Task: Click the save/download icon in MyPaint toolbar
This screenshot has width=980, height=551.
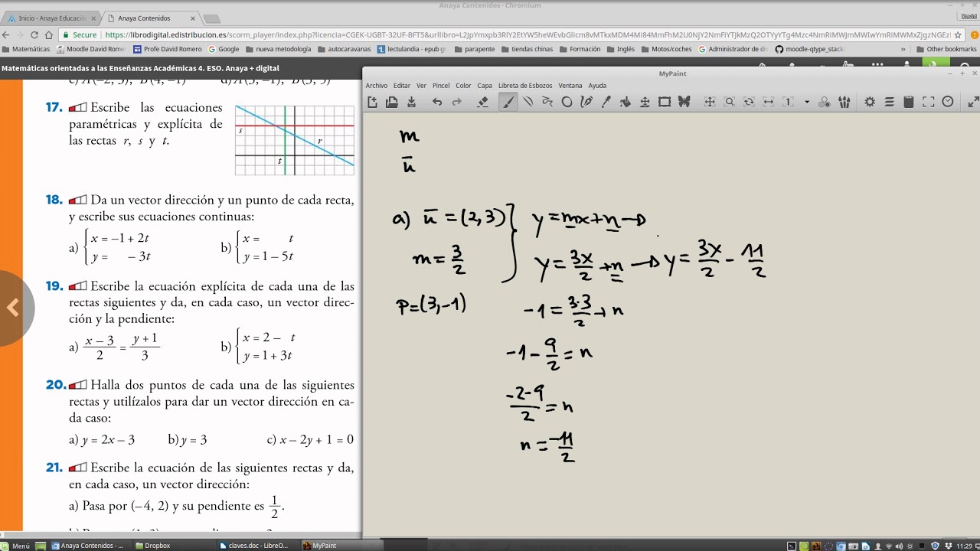Action: tap(411, 102)
